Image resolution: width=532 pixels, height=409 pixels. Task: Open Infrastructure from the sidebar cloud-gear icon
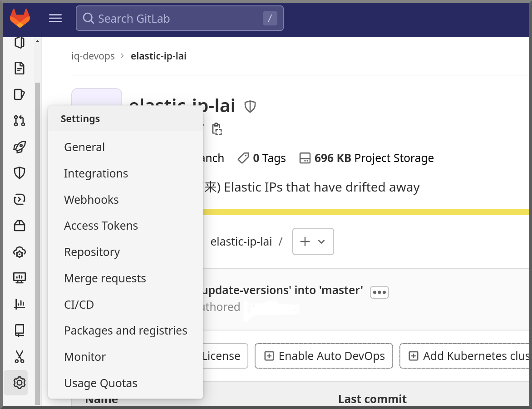[20, 252]
